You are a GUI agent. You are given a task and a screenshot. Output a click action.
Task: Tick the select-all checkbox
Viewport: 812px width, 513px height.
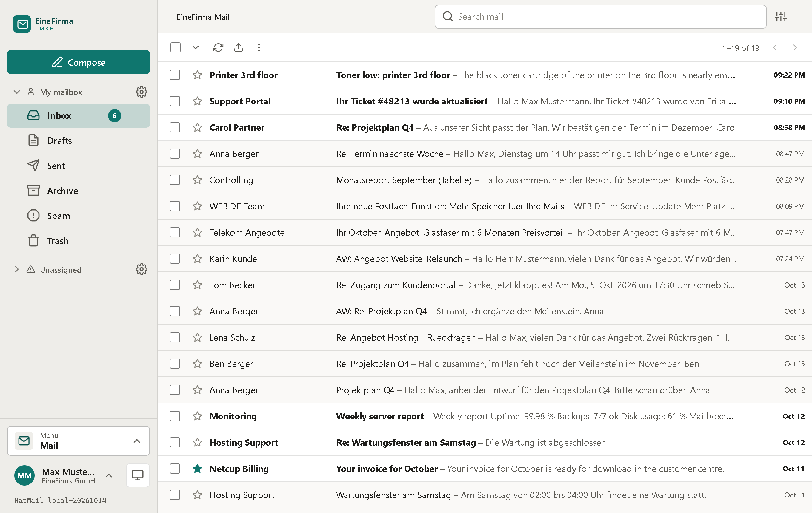point(175,47)
